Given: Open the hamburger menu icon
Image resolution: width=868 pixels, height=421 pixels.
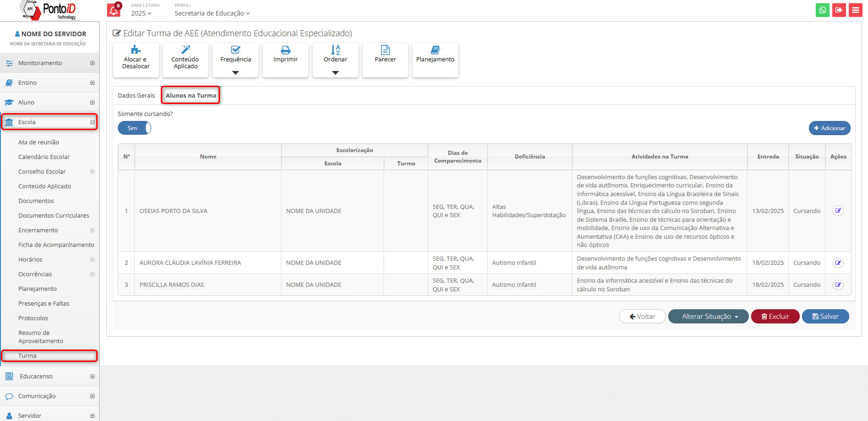Looking at the screenshot, I should click(856, 10).
